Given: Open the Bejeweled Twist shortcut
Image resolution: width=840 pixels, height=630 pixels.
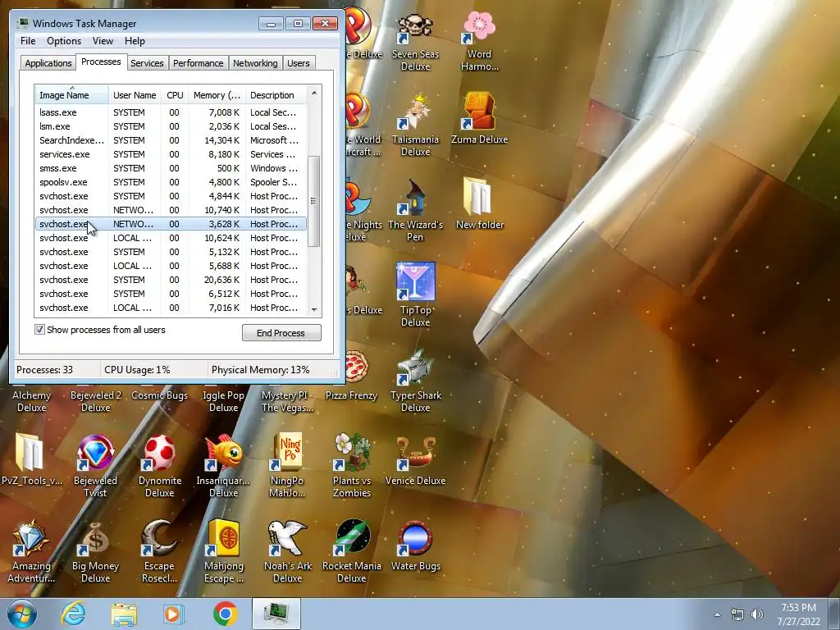Looking at the screenshot, I should (x=95, y=466).
